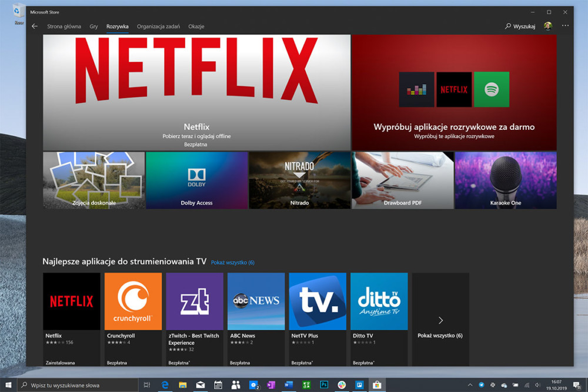The height and width of the screenshot is (392, 588).
Task: Click the ABC News name text
Action: click(x=243, y=336)
